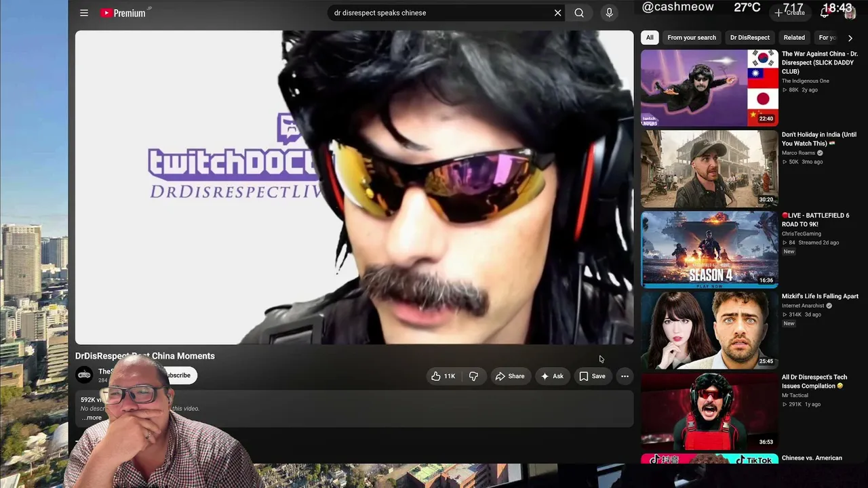
Task: Click title 'Chinese vs. American'
Action: [812, 458]
